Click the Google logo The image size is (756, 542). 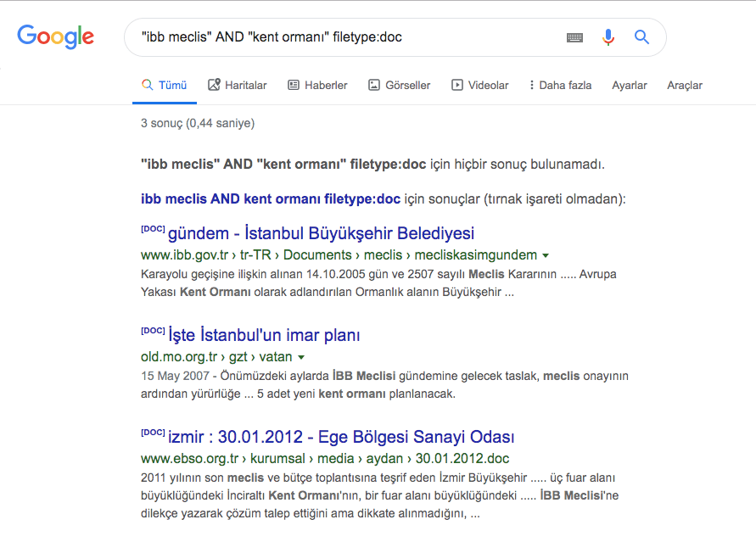(55, 37)
